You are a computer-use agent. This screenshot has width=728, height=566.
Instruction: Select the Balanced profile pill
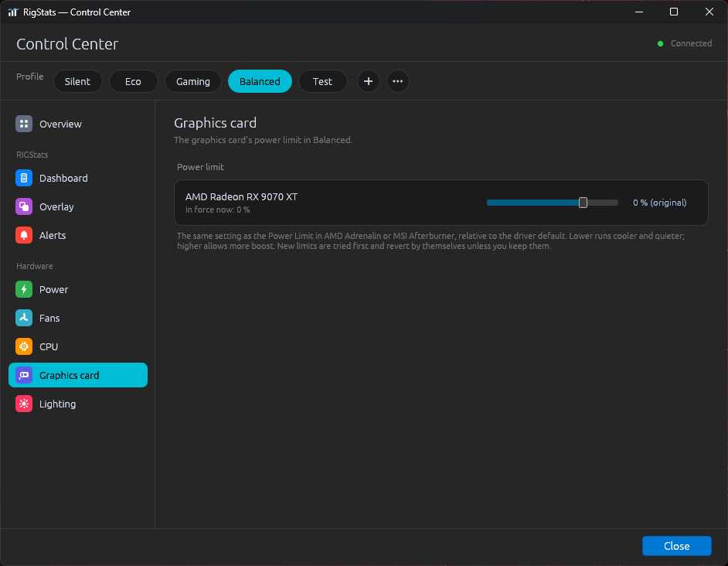pos(260,81)
